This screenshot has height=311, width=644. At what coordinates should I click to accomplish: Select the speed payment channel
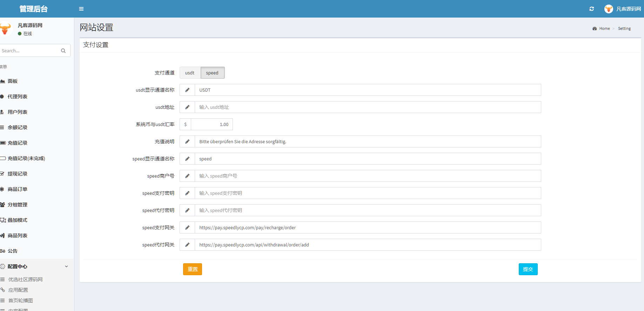coord(212,73)
